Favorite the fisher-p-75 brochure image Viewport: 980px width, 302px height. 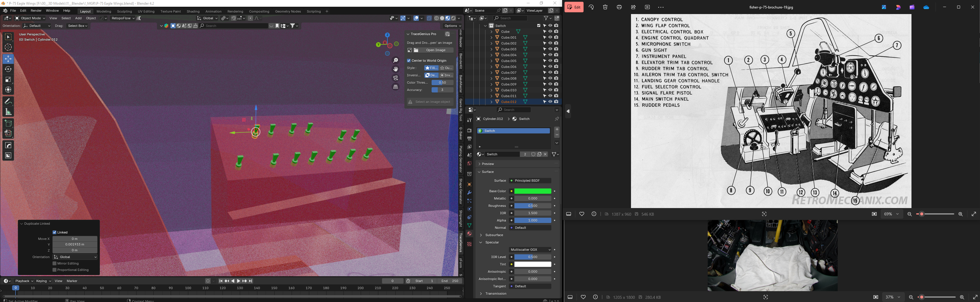point(582,214)
